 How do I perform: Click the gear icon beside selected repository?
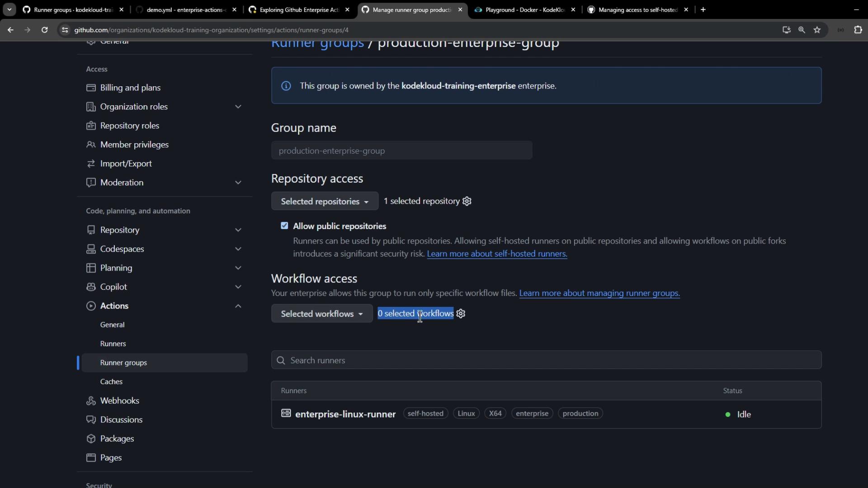[x=467, y=201]
